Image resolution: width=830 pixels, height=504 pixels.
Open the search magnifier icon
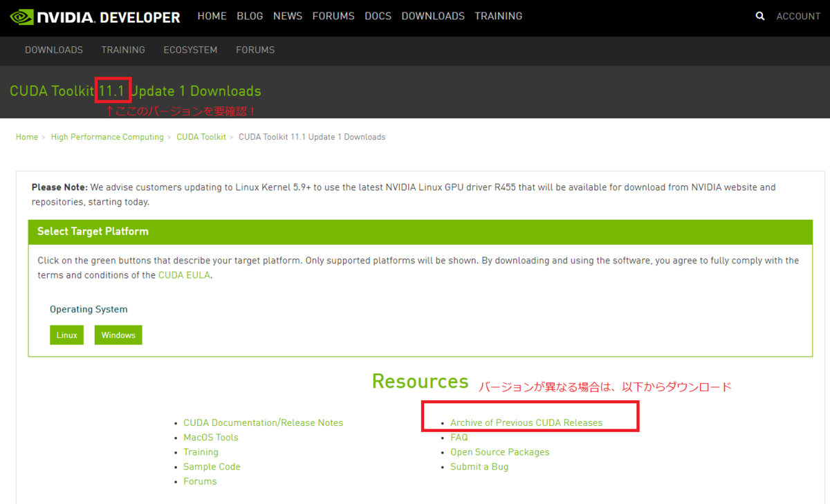click(760, 16)
